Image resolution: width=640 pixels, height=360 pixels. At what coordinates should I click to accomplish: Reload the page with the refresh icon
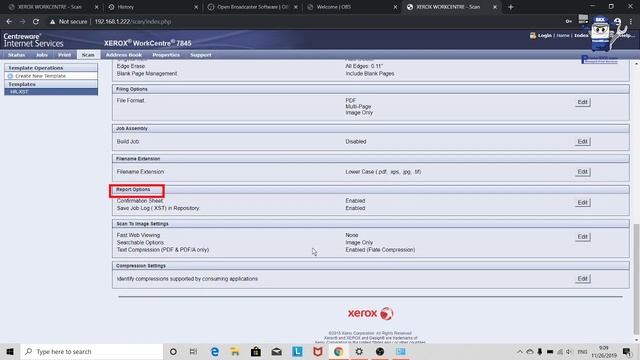click(x=36, y=22)
